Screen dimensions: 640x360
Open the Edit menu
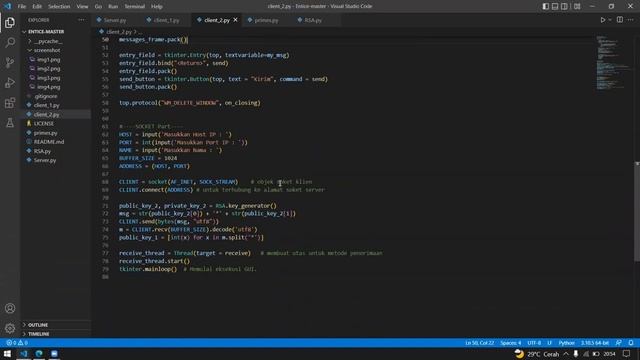pos(37,6)
